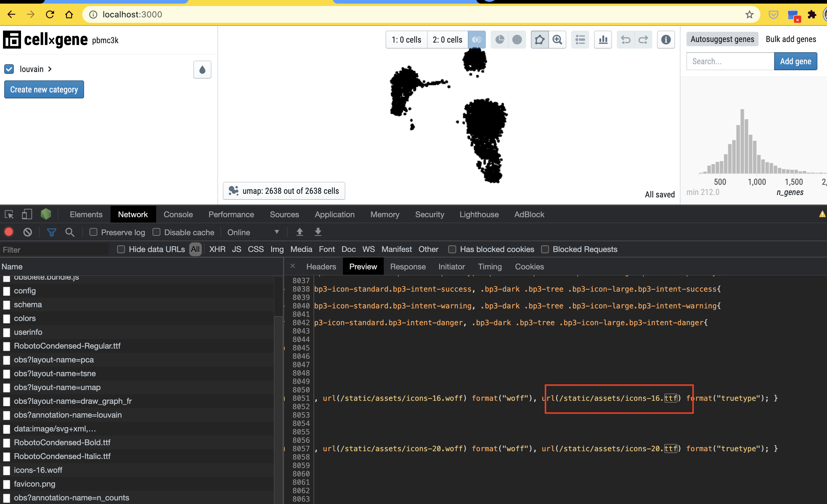
Task: Uncheck the louvain category checkbox
Action: coord(9,69)
